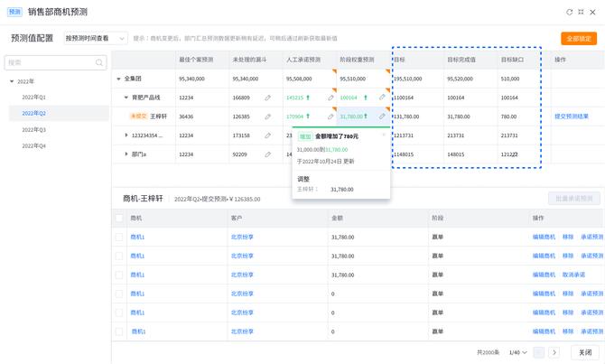Screen dimensions: 605x364
Task: Select 2022年Q3 in the sidebar
Action: pos(33,129)
